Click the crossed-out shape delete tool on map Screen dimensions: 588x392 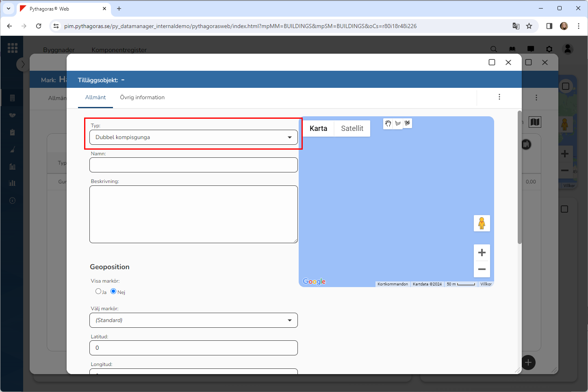pyautogui.click(x=407, y=123)
